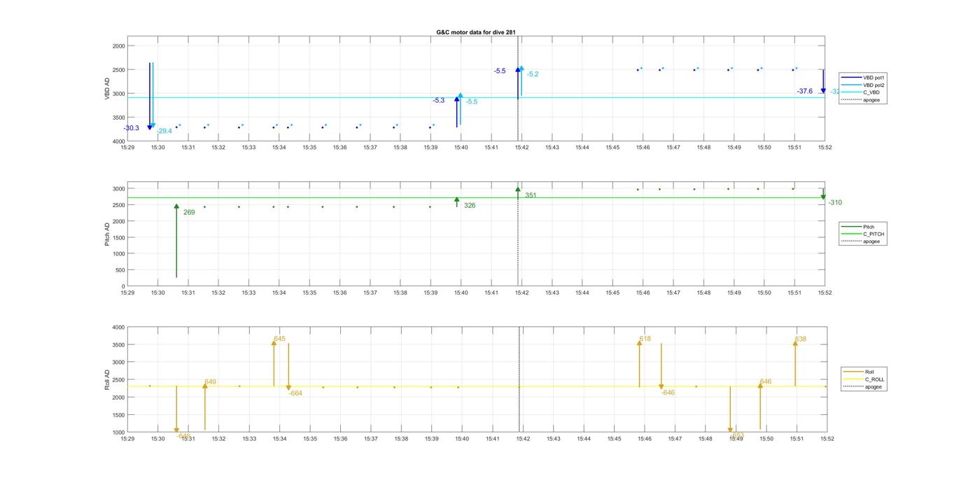The width and height of the screenshot is (980, 485).
Task: Click the '3500' tick on the Roll axis
Action: coord(118,345)
